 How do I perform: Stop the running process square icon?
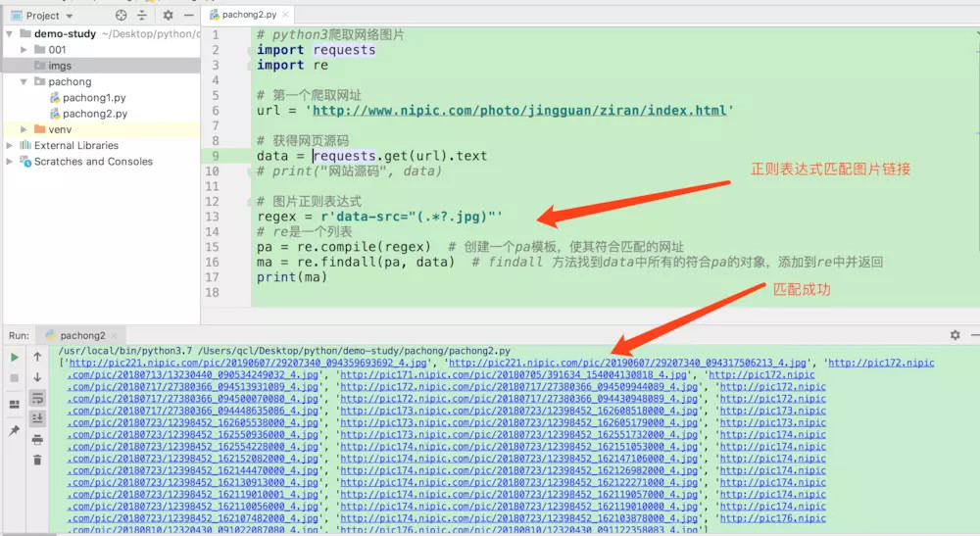(15, 378)
